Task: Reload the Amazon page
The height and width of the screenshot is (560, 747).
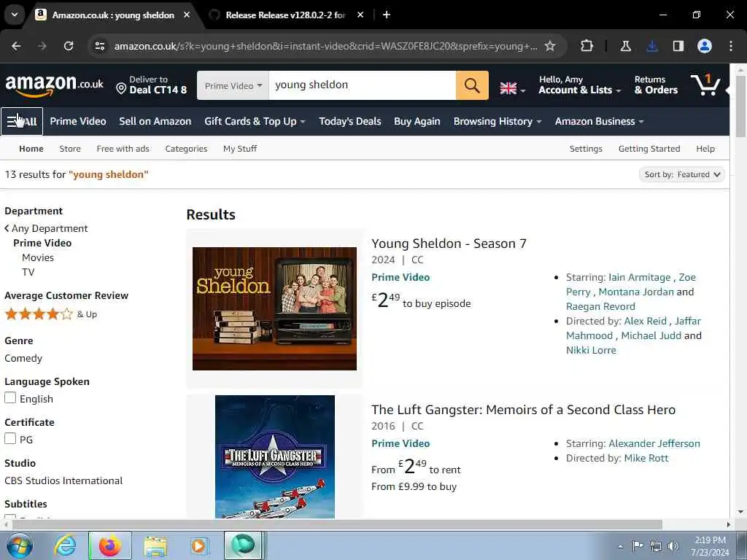Action: click(69, 46)
